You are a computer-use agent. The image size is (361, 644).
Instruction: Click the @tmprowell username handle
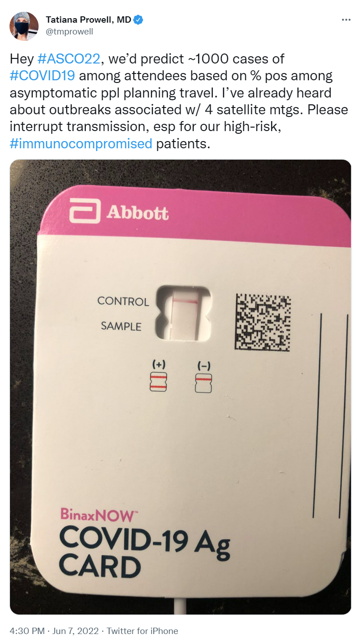pos(69,32)
